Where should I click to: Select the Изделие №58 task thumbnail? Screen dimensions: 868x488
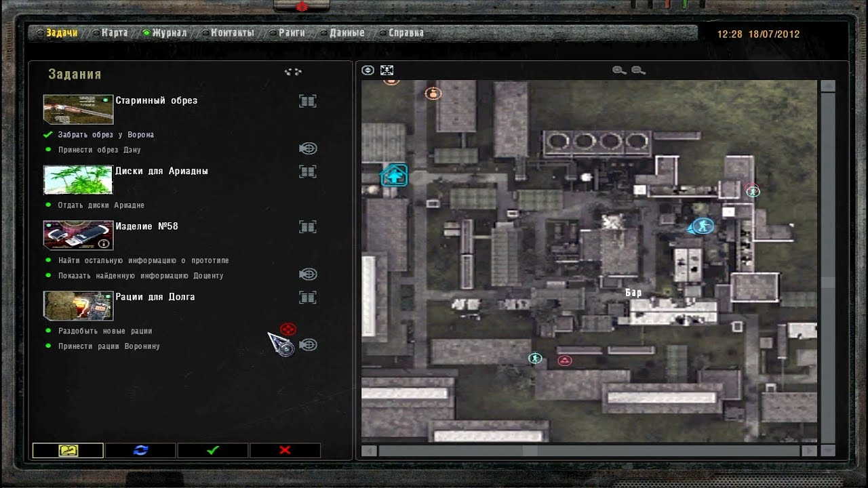pyautogui.click(x=78, y=235)
